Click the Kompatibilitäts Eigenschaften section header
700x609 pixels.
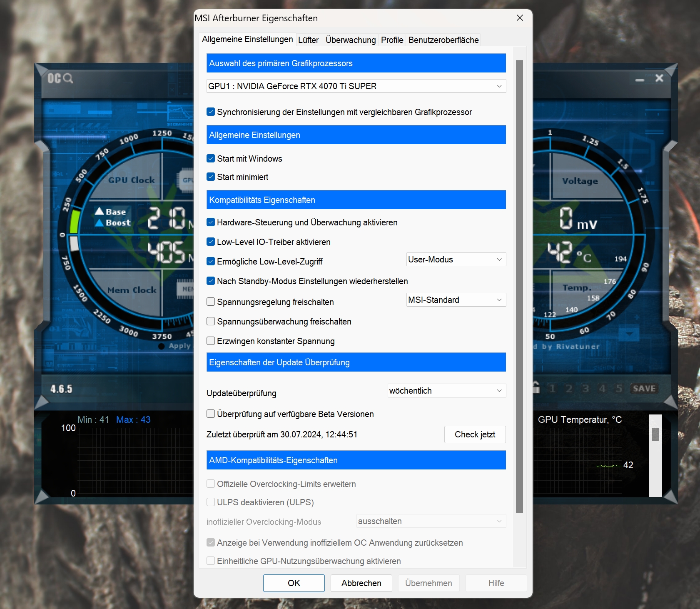tap(356, 200)
